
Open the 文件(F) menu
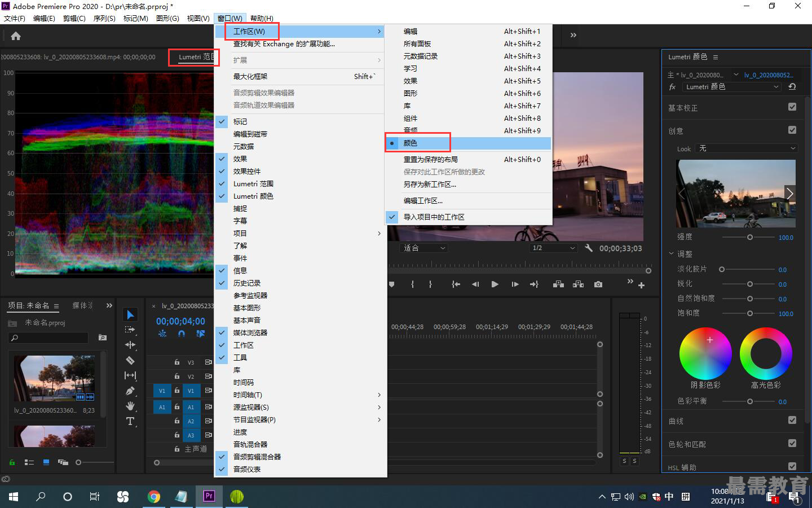point(15,18)
